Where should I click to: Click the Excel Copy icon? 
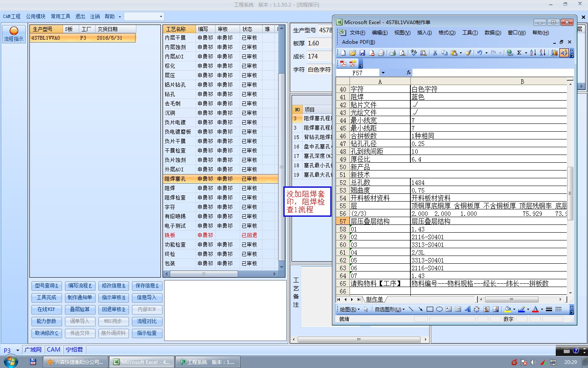tap(444, 53)
